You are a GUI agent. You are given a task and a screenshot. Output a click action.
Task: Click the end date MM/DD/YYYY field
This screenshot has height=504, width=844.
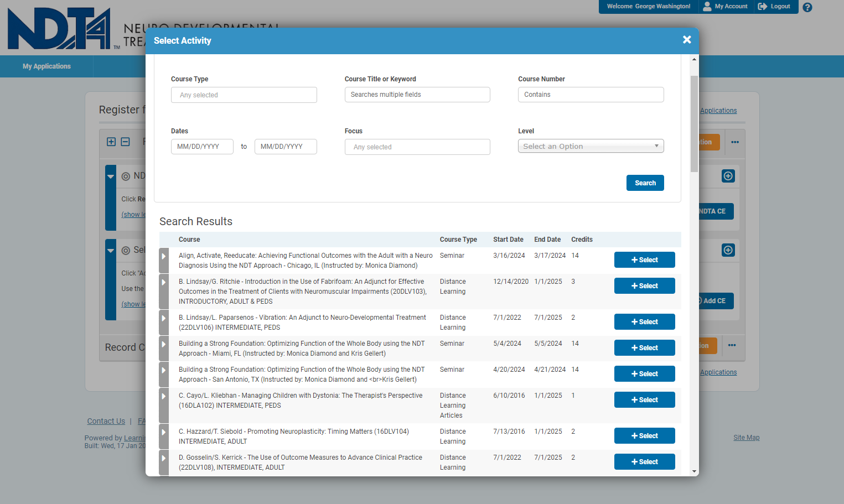click(x=286, y=147)
